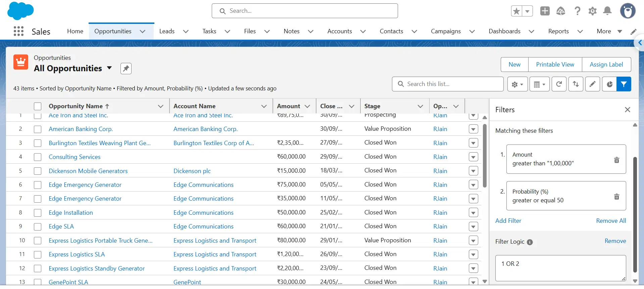Delete the Probability (%) filter
The width and height of the screenshot is (644, 289).
[x=616, y=197]
